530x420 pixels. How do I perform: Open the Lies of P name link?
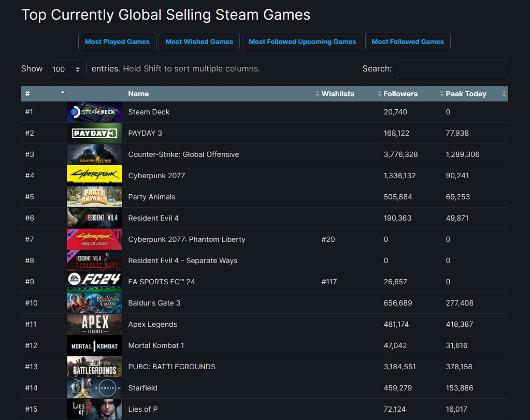coord(142,409)
